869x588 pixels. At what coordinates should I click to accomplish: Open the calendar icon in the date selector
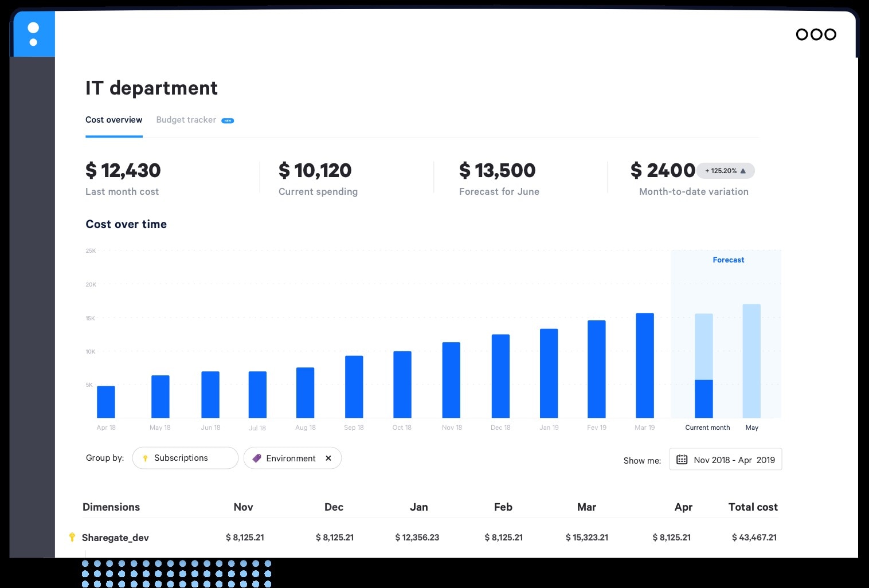pyautogui.click(x=682, y=459)
